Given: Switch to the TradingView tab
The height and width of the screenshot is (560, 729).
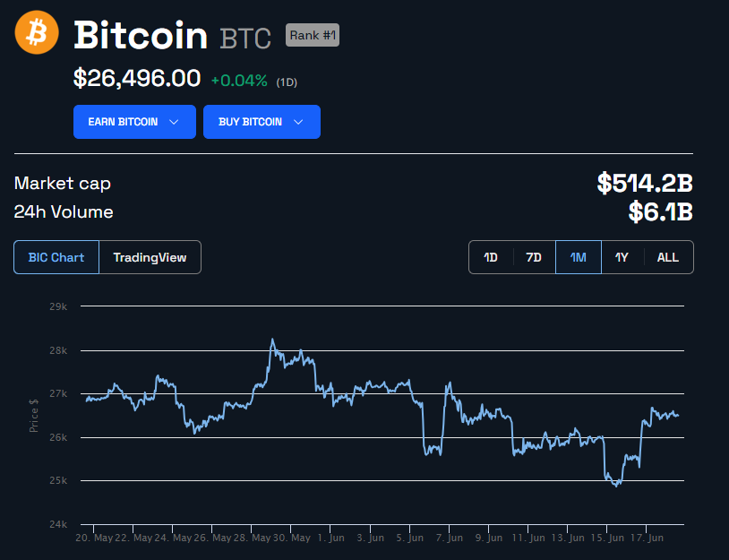Looking at the screenshot, I should (150, 257).
